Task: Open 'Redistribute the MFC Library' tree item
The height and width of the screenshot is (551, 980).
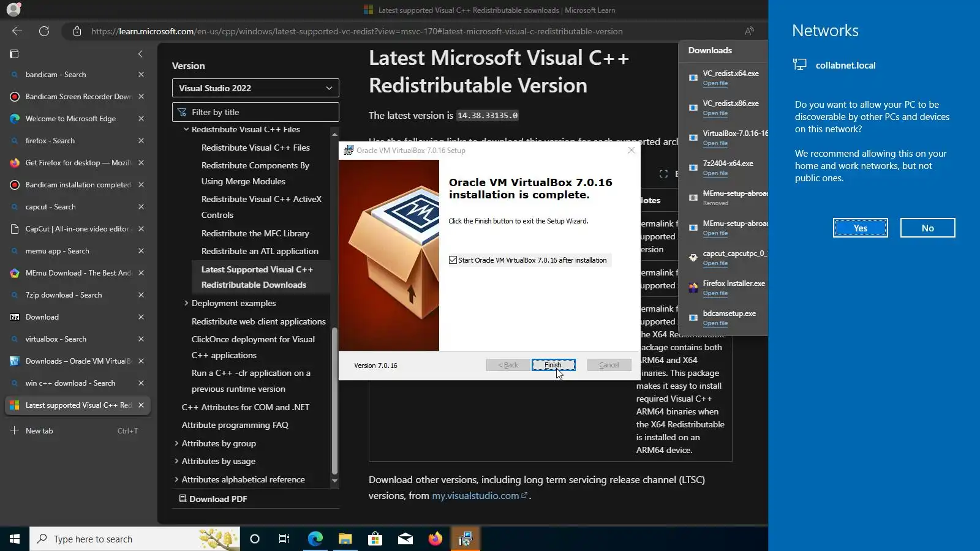Action: pos(255,233)
